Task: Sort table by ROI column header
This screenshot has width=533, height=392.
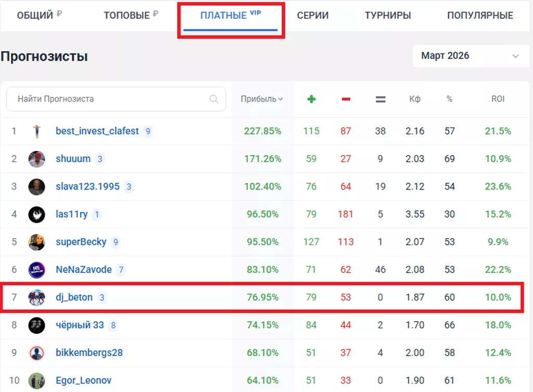Action: [498, 99]
